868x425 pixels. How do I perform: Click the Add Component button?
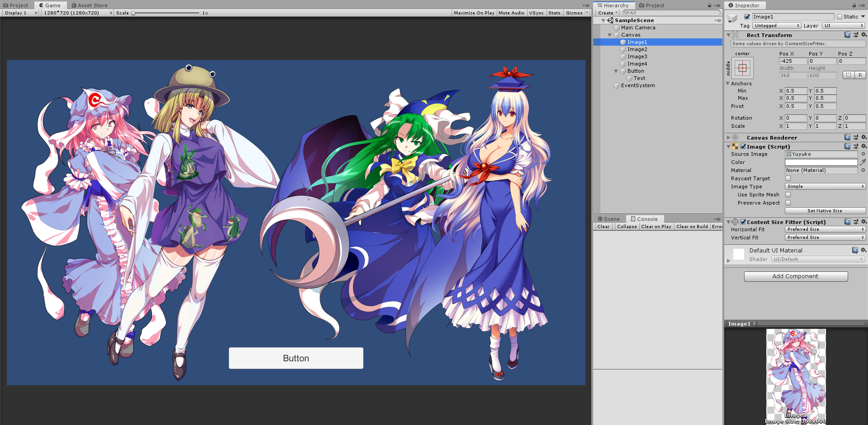[x=796, y=276]
